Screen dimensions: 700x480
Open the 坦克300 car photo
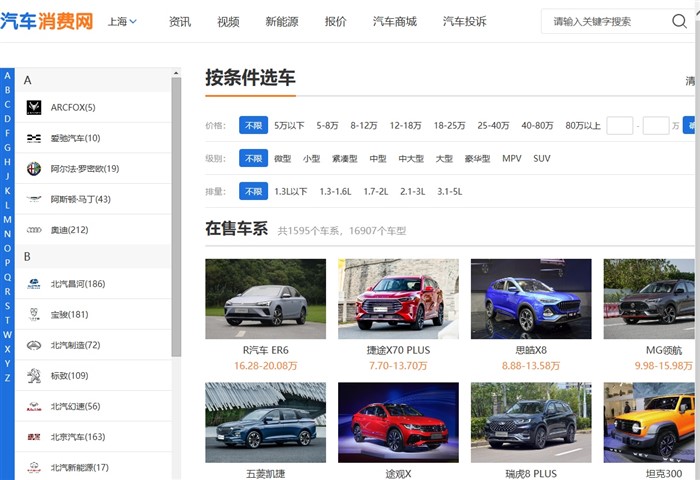650,422
